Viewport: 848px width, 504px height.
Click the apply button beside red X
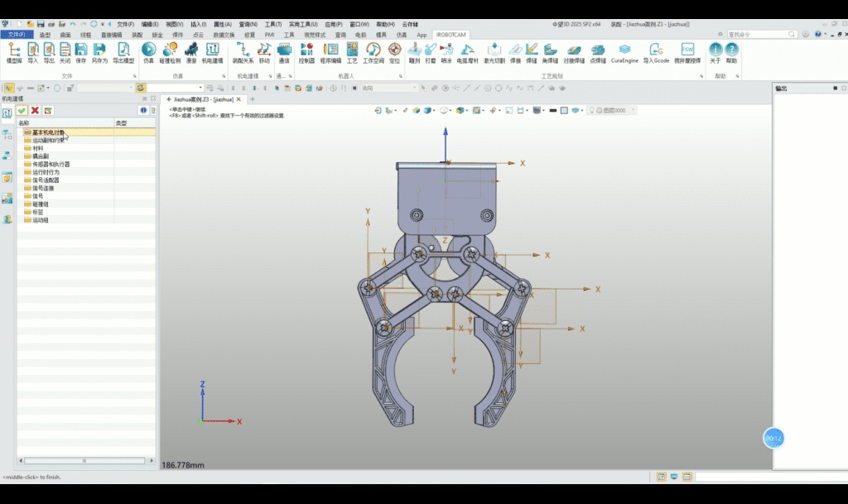(x=48, y=110)
